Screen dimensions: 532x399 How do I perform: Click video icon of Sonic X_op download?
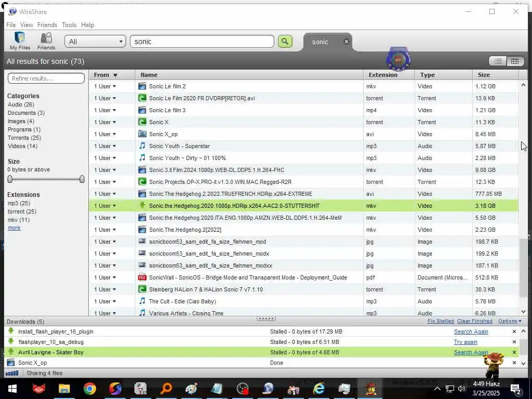11,362
